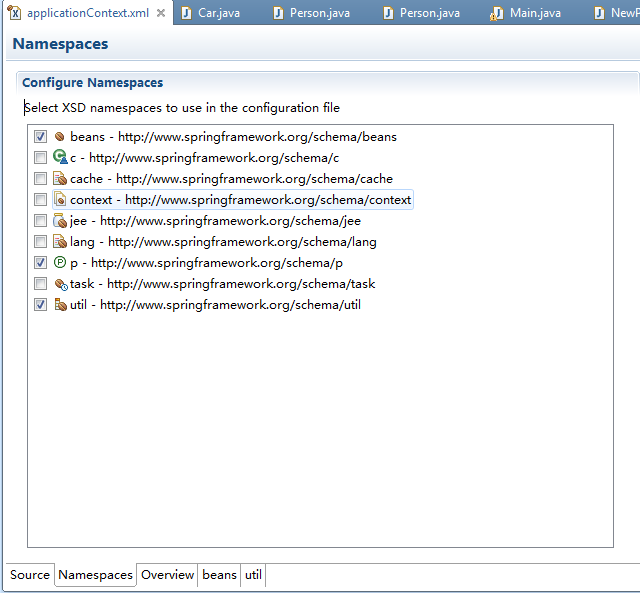This screenshot has width=640, height=593.
Task: Click the context namespace icon
Action: point(60,200)
